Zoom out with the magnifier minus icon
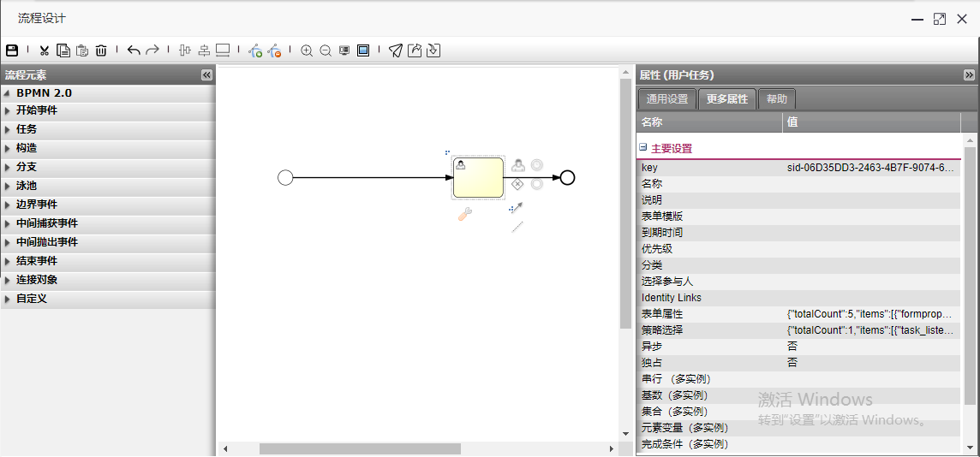The height and width of the screenshot is (457, 980). (326, 50)
